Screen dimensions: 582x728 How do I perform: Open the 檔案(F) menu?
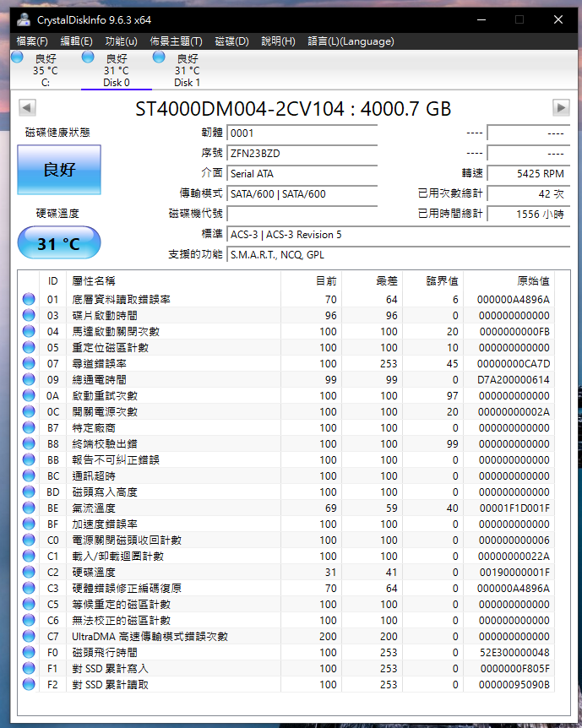click(x=32, y=41)
